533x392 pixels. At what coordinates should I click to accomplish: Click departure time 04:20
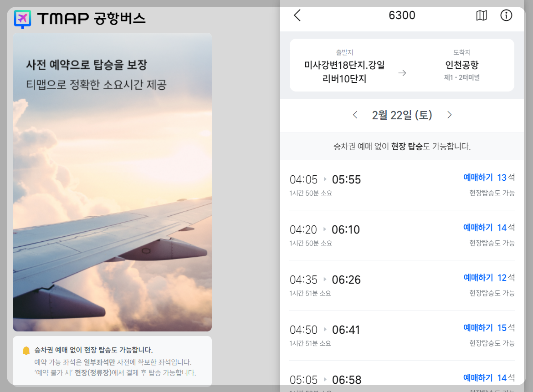coord(303,229)
